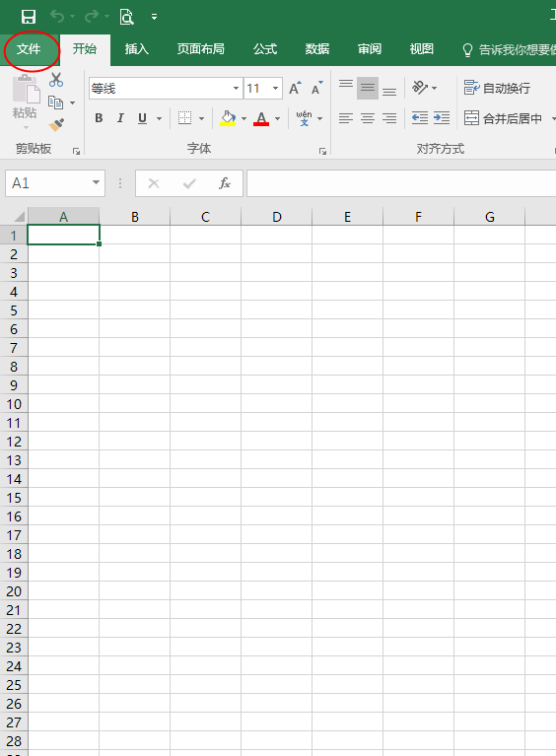556x756 pixels.
Task: Click the 粘贴 paste clipboard icon
Action: click(26, 89)
